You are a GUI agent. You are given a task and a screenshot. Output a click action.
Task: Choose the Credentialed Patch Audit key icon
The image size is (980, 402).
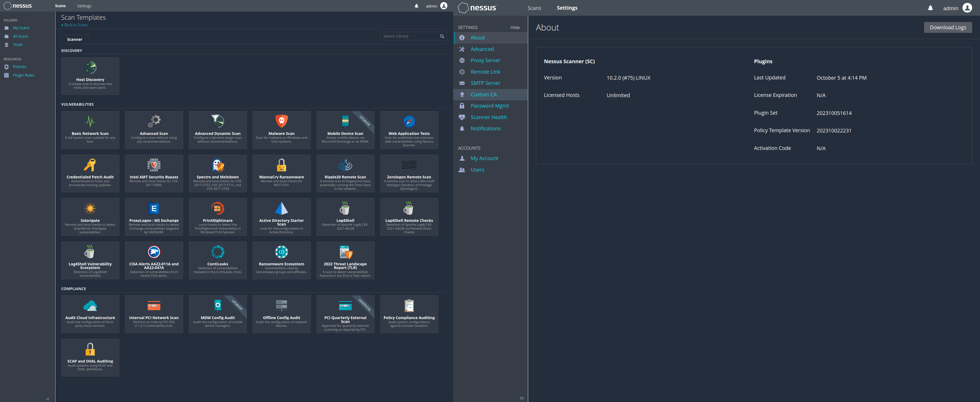[90, 165]
